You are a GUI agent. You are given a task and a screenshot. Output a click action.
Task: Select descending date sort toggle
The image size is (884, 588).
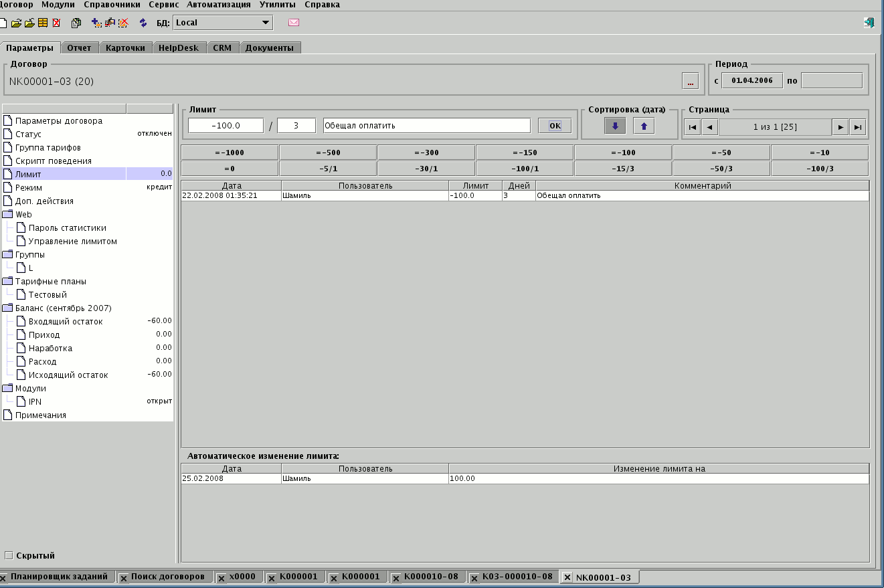[615, 126]
